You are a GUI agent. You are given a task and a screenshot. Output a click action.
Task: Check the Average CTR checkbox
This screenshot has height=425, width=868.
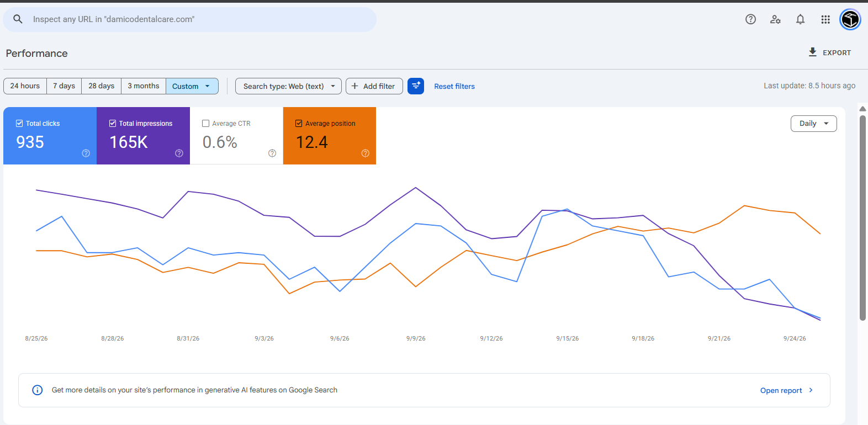coord(206,124)
